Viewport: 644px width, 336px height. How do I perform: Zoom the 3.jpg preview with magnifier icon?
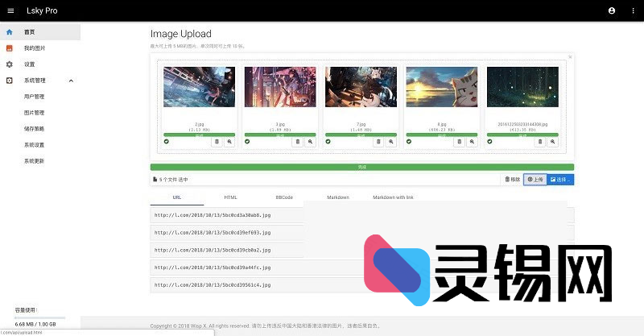tap(311, 142)
